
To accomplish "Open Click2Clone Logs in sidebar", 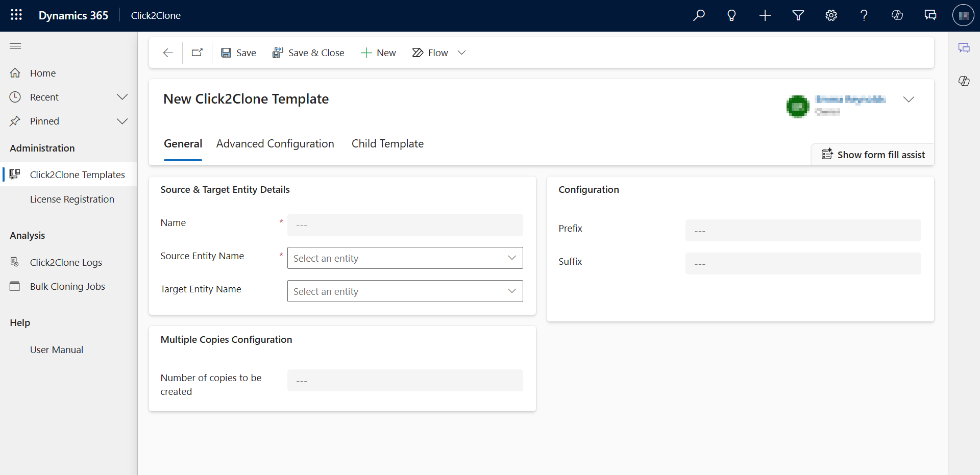I will point(66,262).
